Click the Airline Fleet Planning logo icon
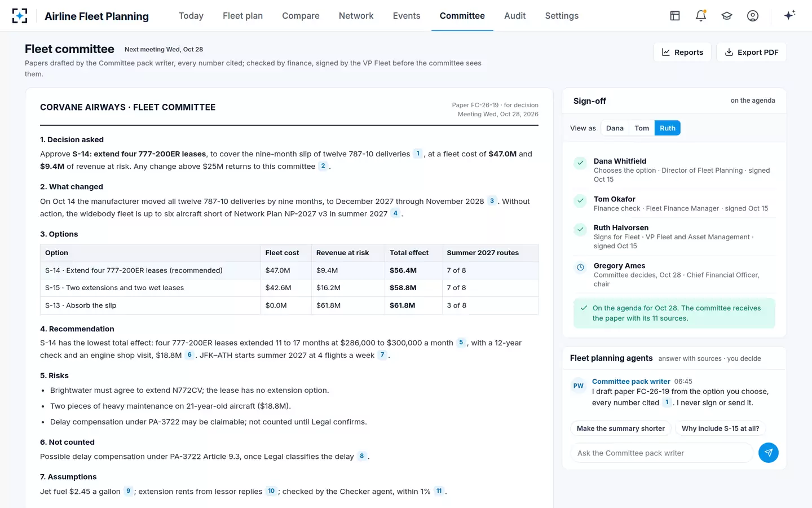 pyautogui.click(x=20, y=16)
